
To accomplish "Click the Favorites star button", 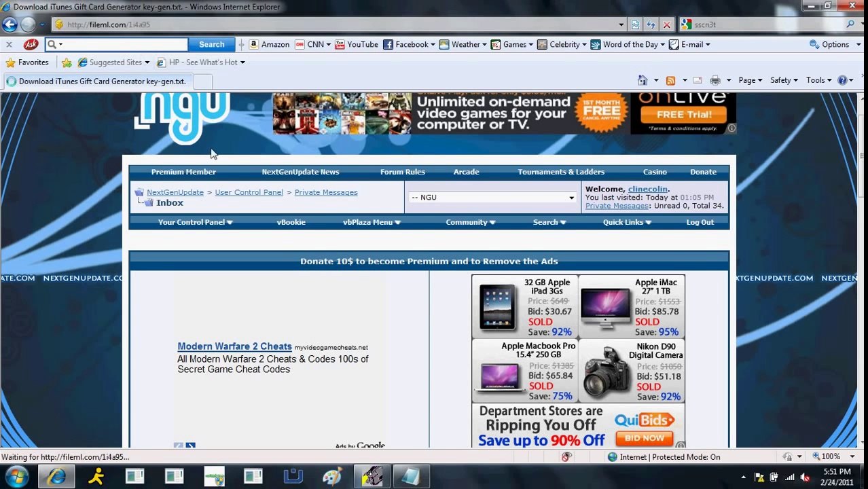I will tap(27, 62).
